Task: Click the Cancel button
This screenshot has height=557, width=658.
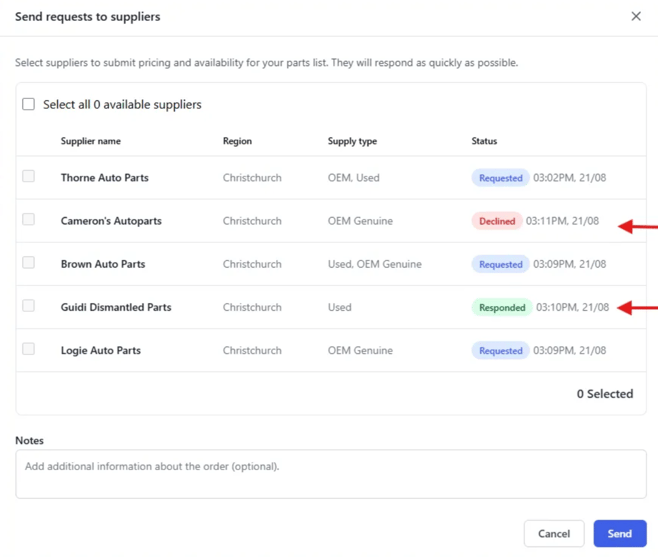Action: 554,533
